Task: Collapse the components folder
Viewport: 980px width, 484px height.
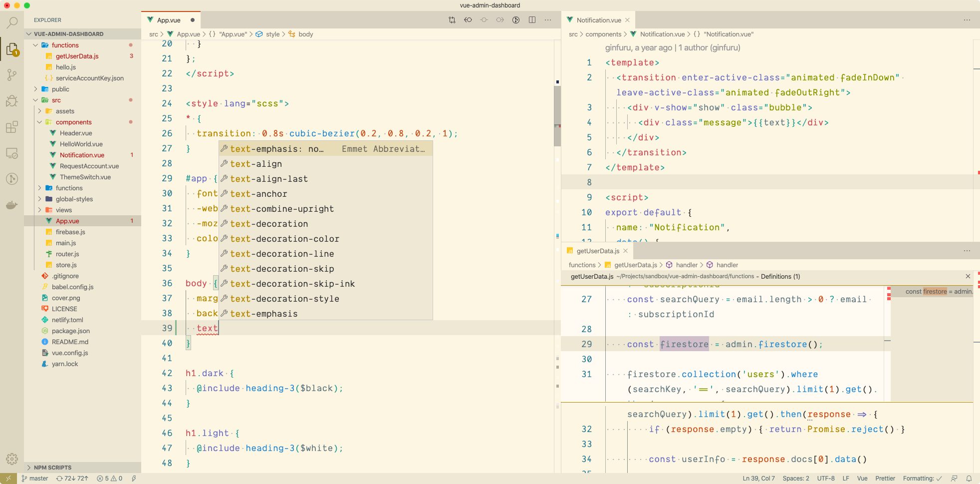Action: 73,122
